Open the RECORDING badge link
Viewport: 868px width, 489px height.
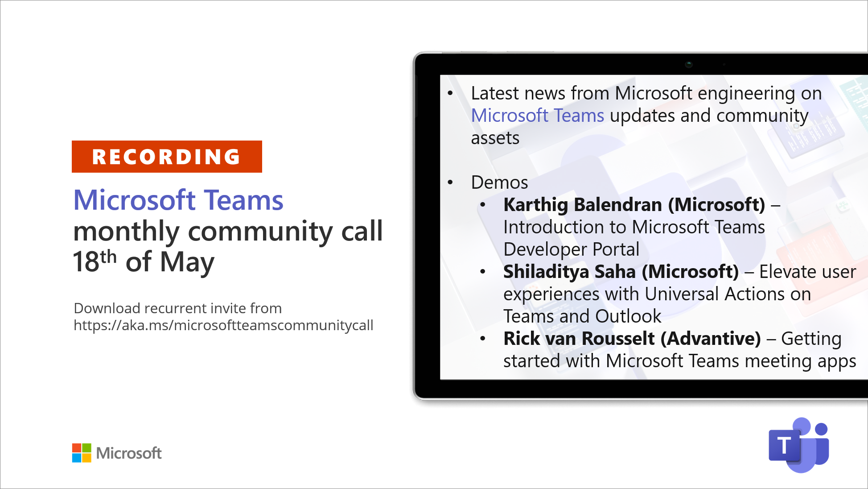[166, 156]
